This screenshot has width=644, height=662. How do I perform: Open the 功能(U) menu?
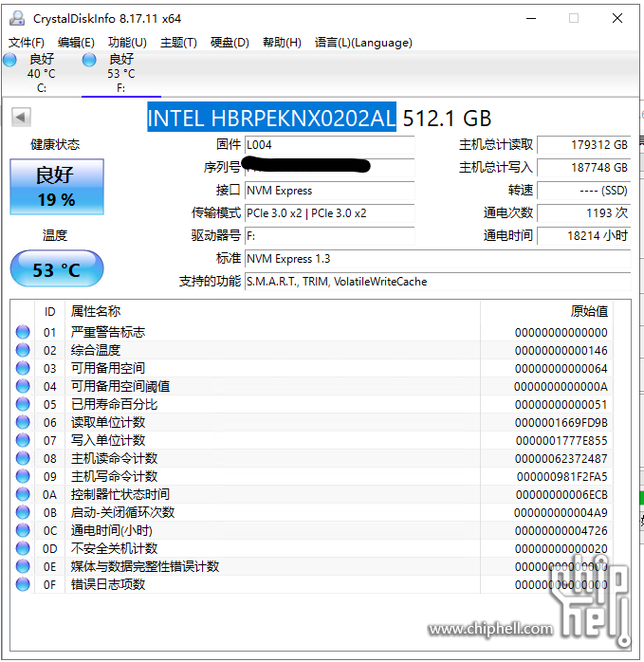[x=127, y=43]
